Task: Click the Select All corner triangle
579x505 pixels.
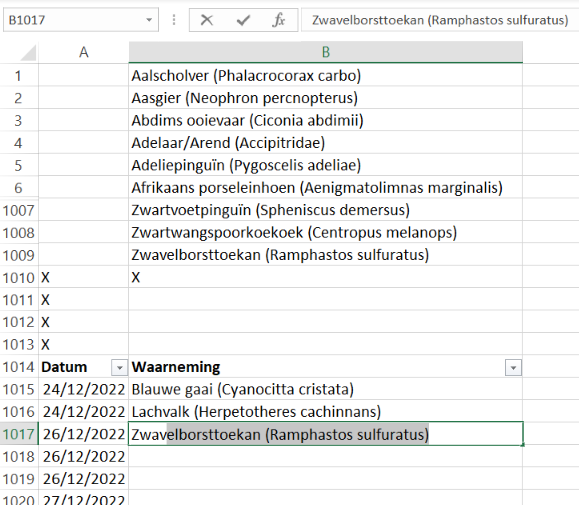Action: coord(28,52)
